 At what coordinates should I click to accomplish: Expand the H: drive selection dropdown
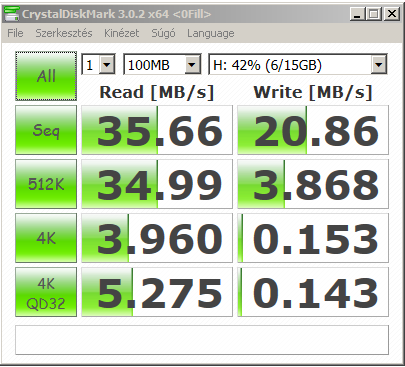[379, 64]
